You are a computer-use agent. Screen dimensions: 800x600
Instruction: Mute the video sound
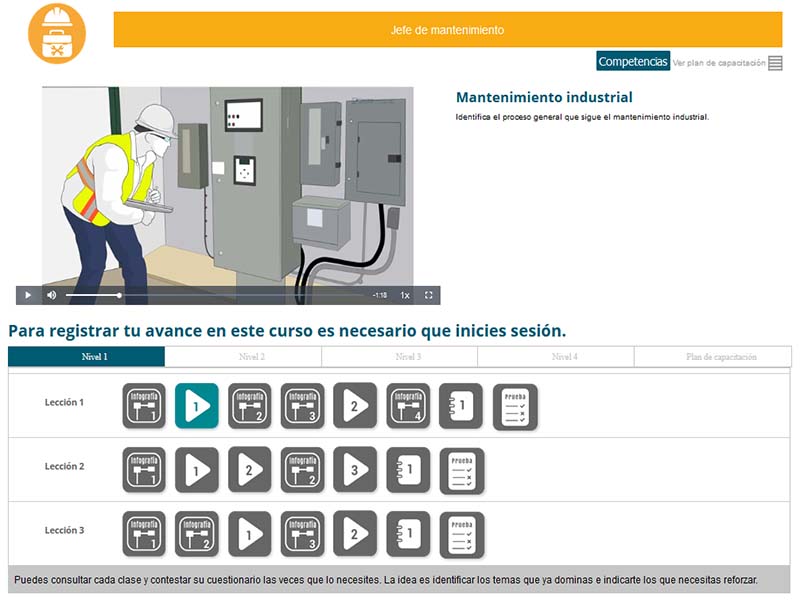click(x=52, y=295)
